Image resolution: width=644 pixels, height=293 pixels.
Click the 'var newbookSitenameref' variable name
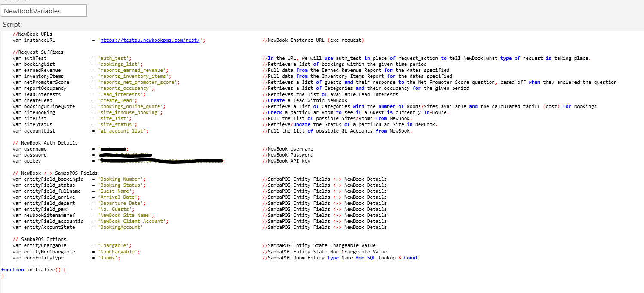pyautogui.click(x=44, y=215)
